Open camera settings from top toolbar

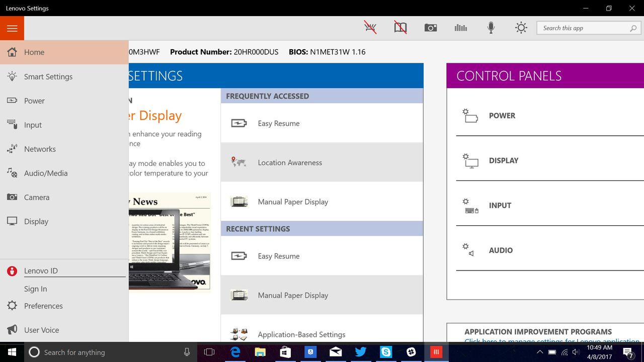click(431, 28)
